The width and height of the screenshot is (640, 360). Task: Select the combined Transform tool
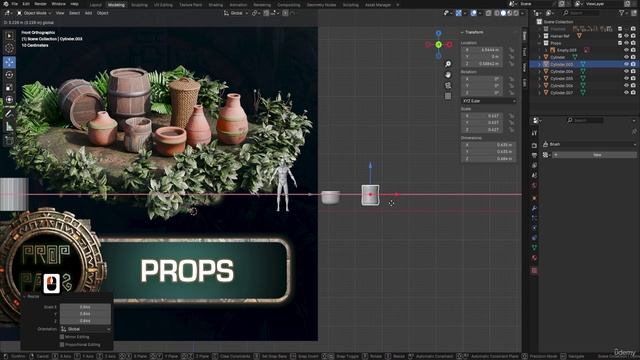(x=9, y=100)
